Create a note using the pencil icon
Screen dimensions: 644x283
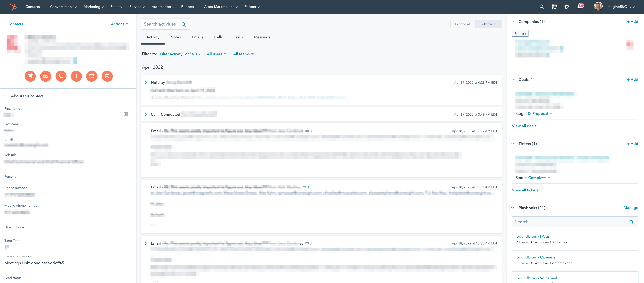30,76
